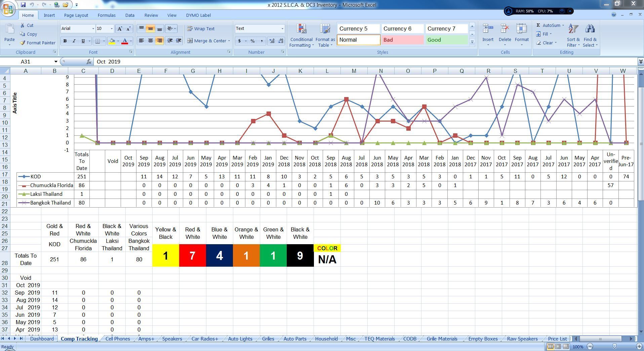Open the number format dropdown showing Text

(259, 29)
